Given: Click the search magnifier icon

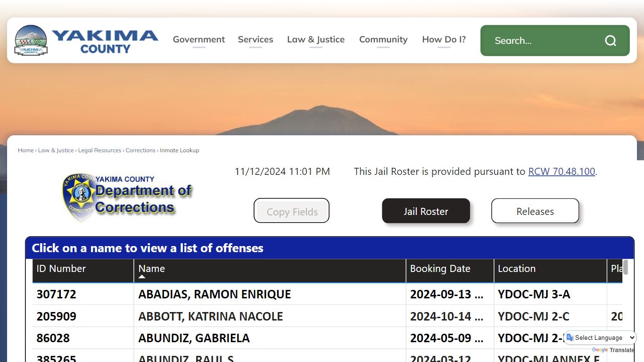Looking at the screenshot, I should (611, 41).
